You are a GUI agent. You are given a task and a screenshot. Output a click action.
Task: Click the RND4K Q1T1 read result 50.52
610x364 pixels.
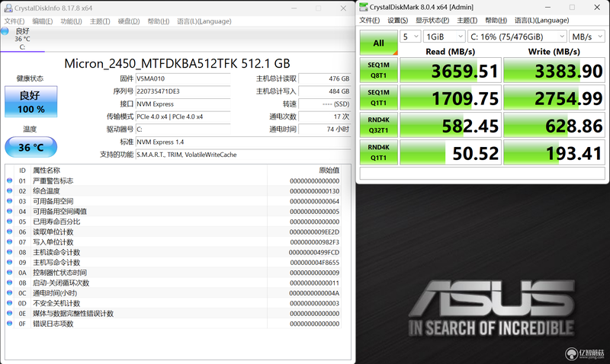[x=451, y=152]
